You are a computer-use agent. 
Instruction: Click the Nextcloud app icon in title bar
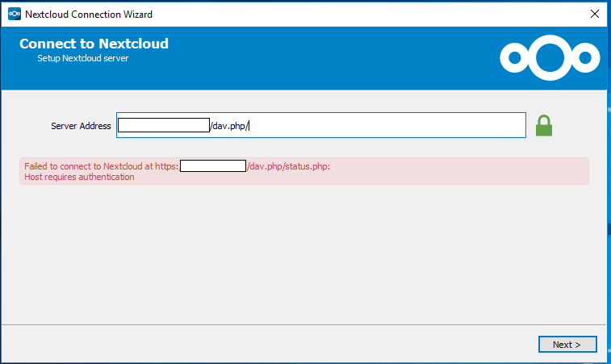(15, 14)
